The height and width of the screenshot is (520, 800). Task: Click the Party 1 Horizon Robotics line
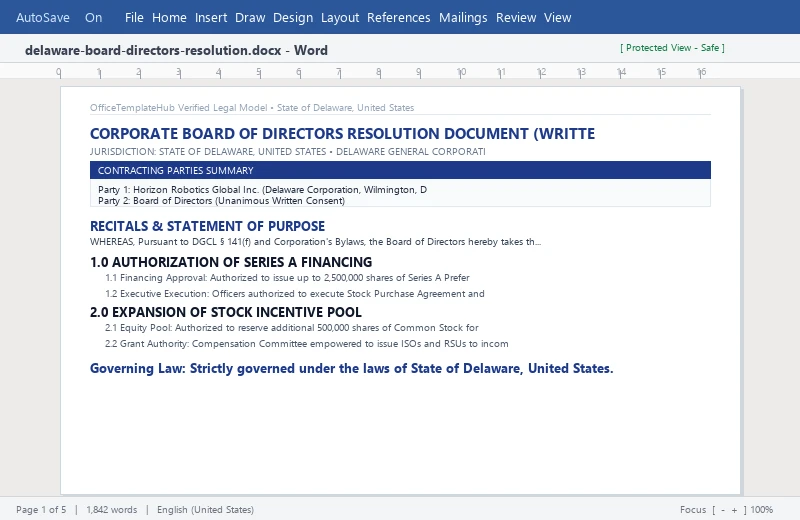[262, 189]
